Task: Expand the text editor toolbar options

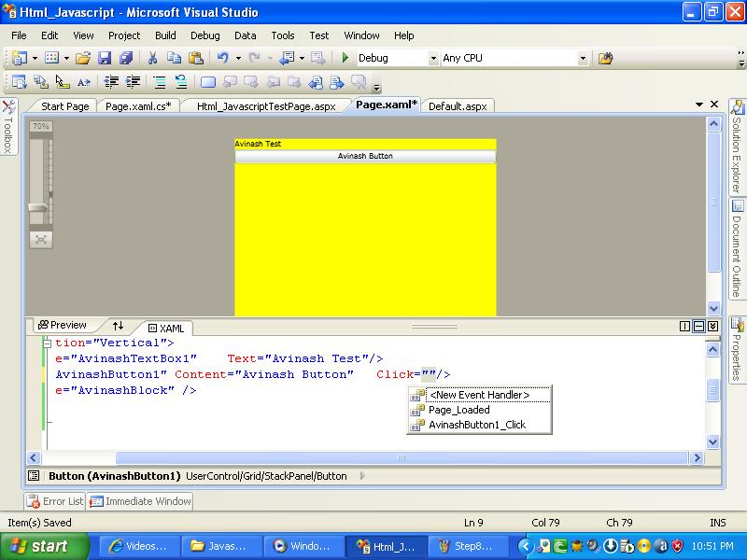Action: coord(377,88)
